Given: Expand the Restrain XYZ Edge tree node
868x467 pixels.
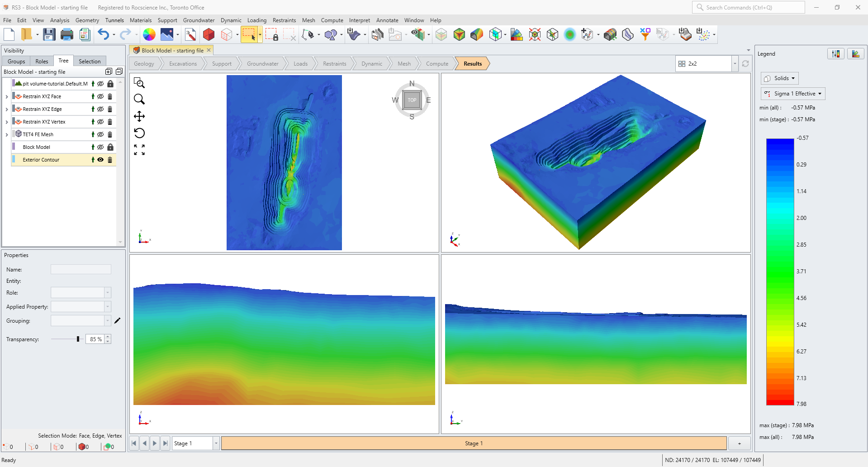Looking at the screenshot, I should click(x=7, y=110).
